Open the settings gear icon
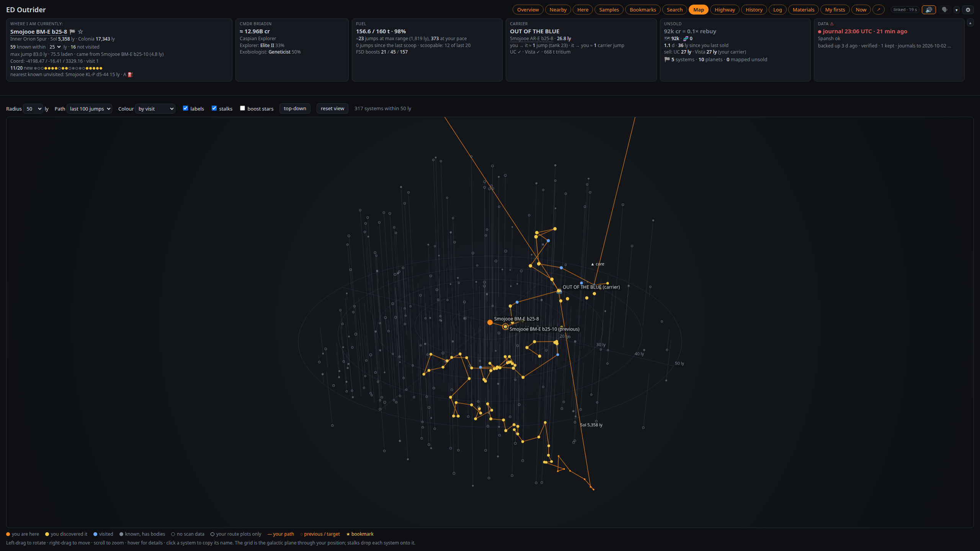The width and height of the screenshot is (980, 551). click(x=968, y=10)
